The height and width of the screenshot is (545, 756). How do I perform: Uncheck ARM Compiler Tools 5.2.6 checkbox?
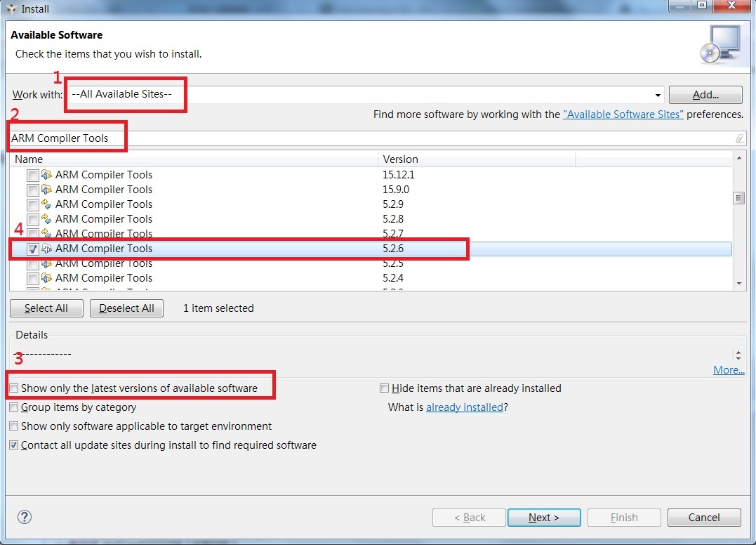(x=32, y=249)
